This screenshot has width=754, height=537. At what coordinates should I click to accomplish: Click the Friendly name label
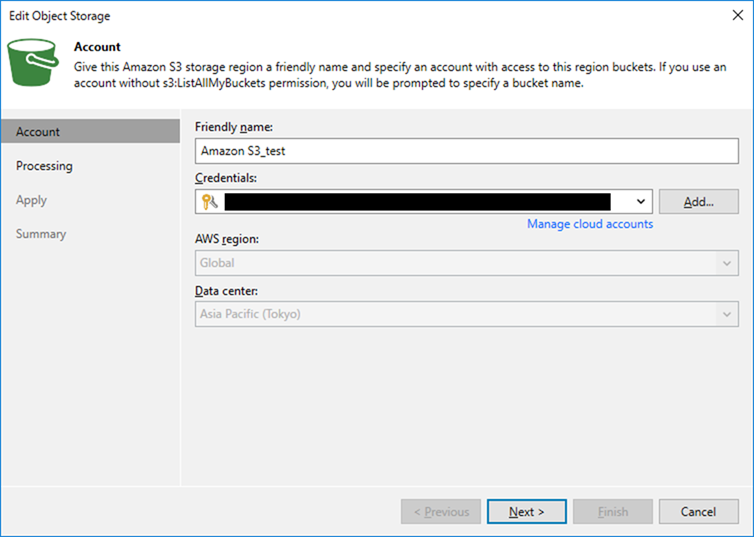(234, 127)
